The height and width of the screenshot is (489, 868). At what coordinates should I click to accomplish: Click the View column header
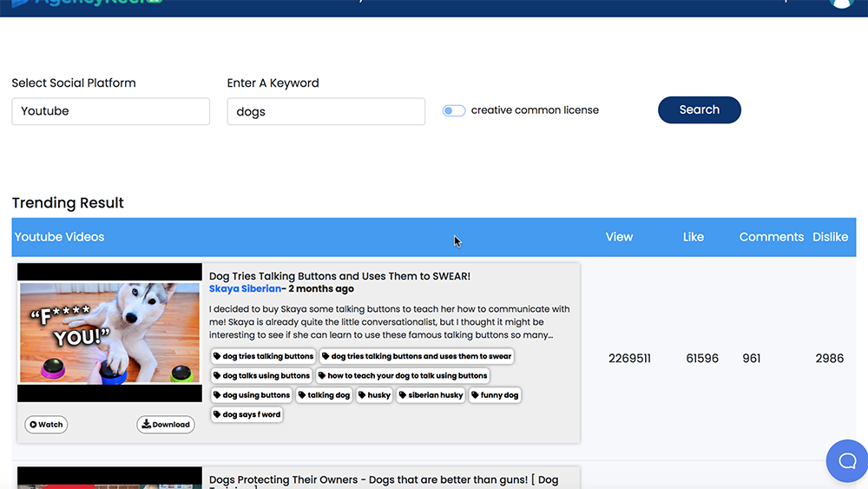coord(619,237)
